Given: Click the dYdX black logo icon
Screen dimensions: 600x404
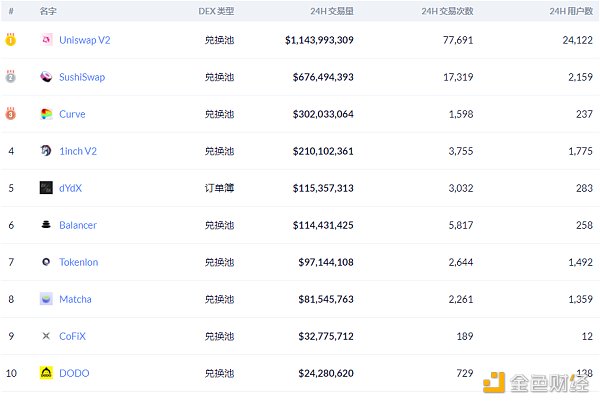Looking at the screenshot, I should [46, 188].
